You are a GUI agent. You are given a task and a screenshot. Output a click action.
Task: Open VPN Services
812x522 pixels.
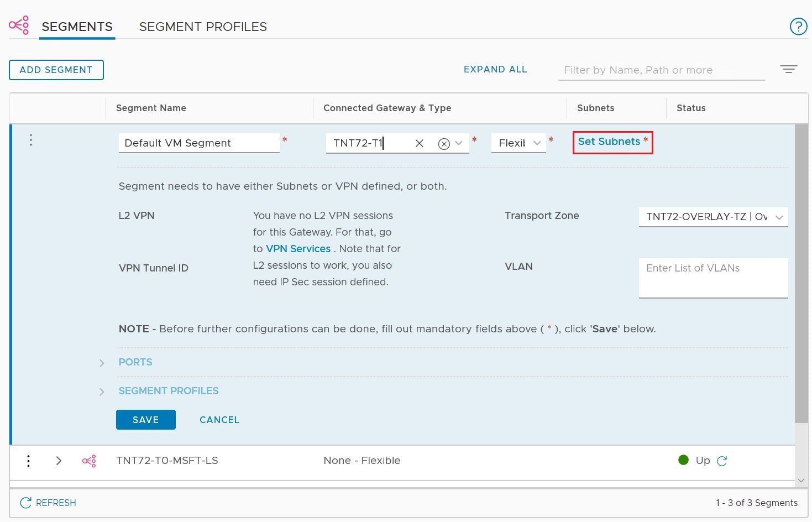pyautogui.click(x=298, y=248)
